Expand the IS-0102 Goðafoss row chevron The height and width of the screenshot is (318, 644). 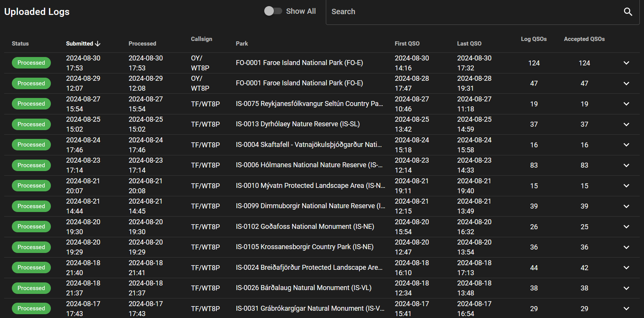pyautogui.click(x=626, y=227)
